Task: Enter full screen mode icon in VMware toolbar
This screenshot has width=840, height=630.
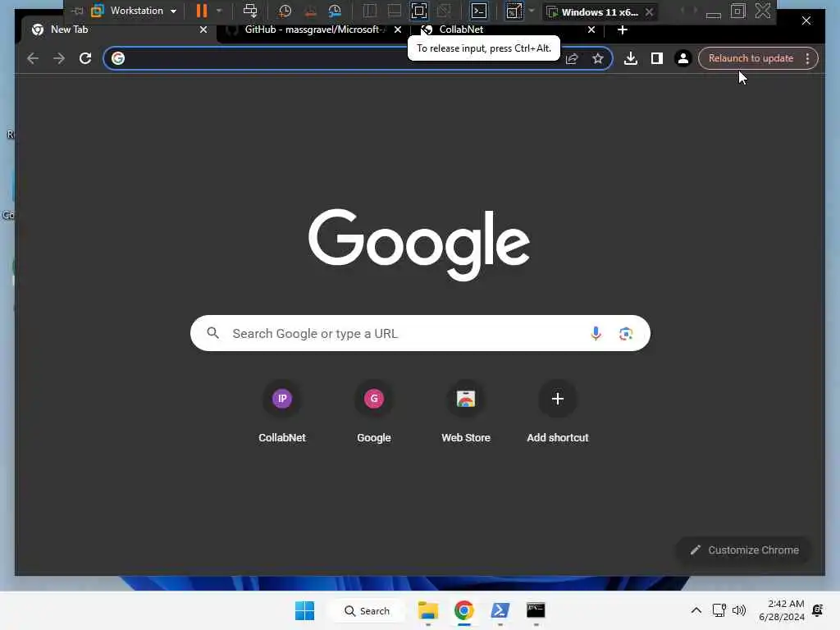Action: (419, 11)
